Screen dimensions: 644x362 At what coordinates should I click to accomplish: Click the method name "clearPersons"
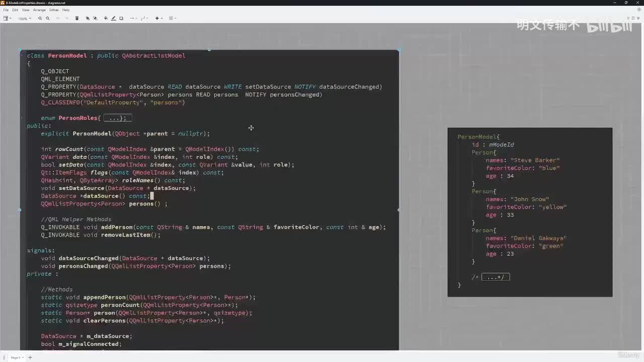(x=105, y=321)
